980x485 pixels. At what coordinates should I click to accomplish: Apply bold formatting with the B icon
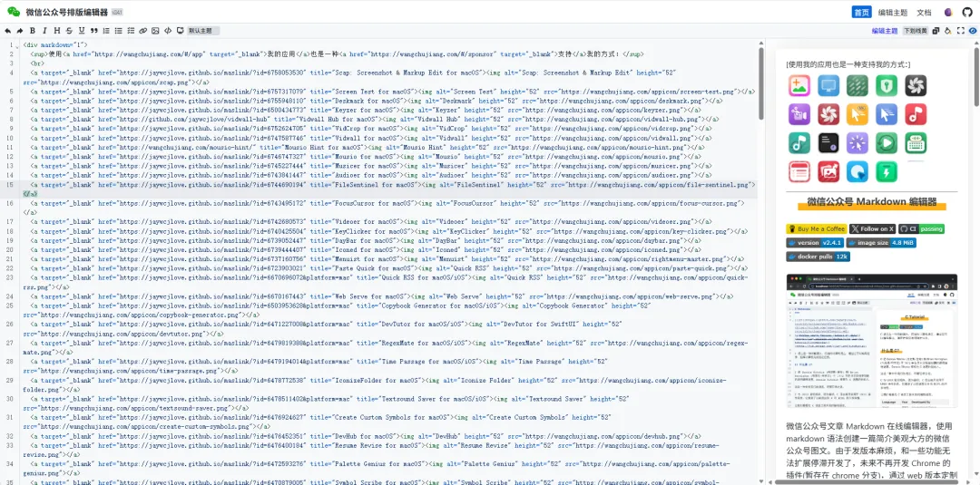point(33,31)
